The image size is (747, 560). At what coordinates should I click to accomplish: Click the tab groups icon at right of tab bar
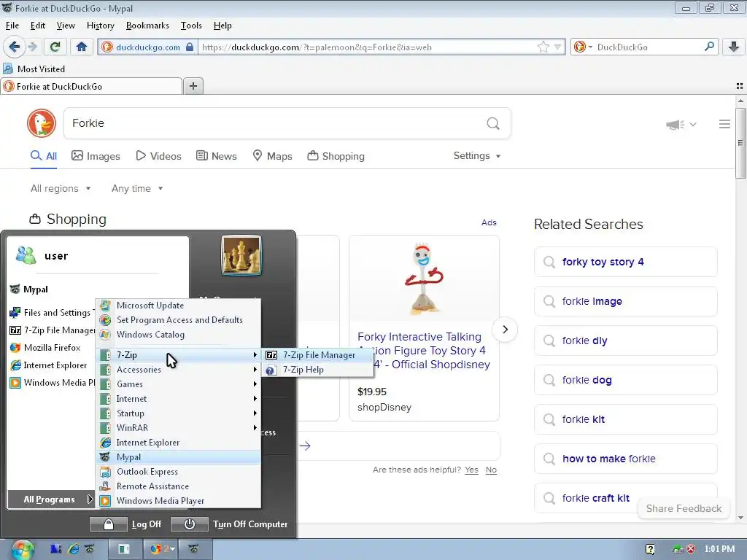tap(740, 86)
